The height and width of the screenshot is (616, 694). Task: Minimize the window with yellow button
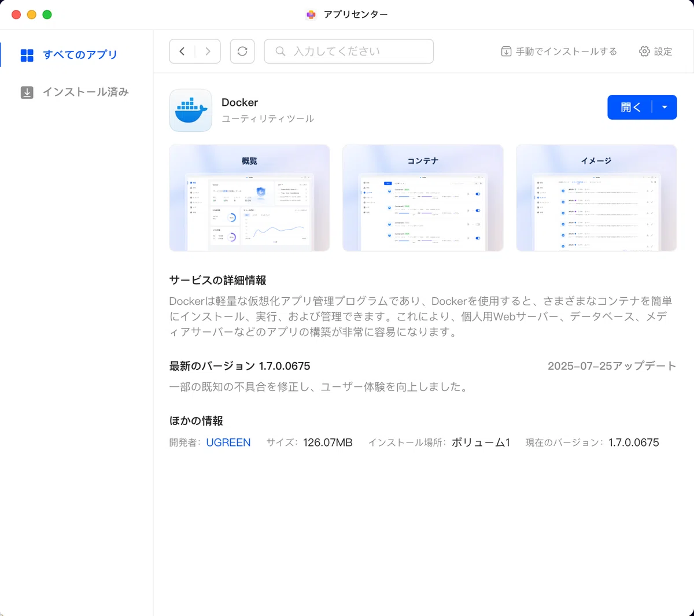tap(32, 14)
